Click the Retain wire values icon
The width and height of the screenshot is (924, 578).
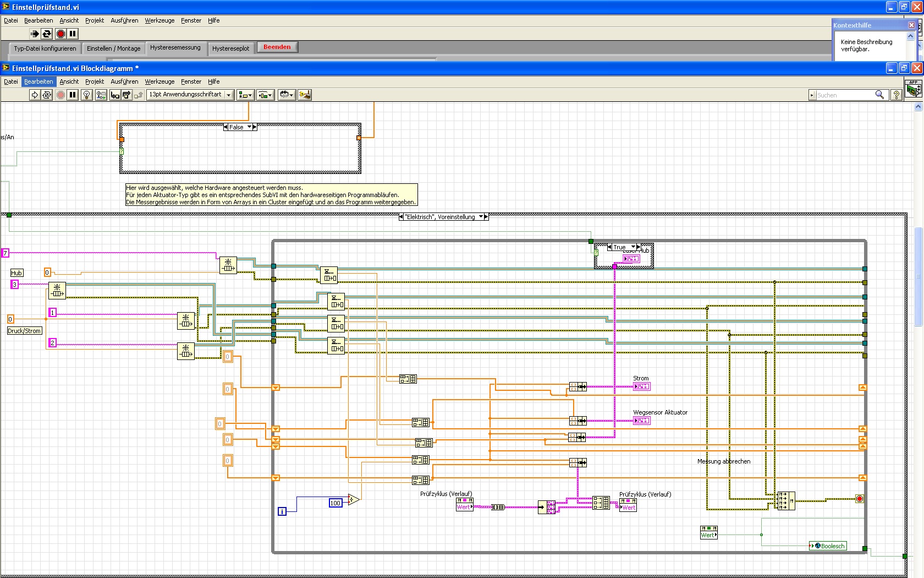point(101,95)
